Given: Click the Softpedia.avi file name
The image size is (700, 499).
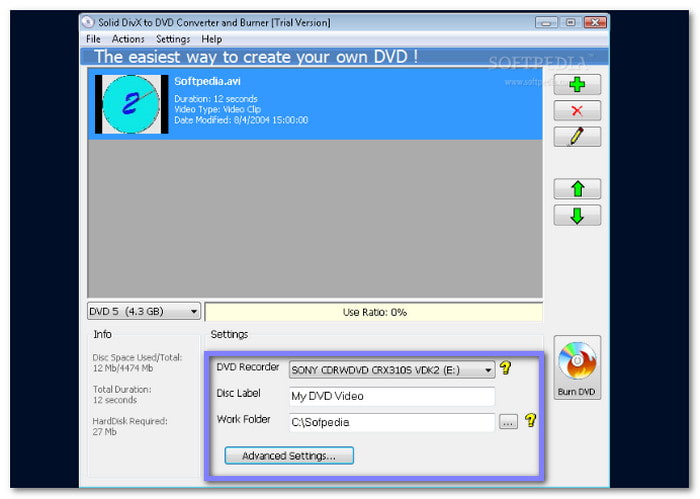Looking at the screenshot, I should click(x=207, y=81).
